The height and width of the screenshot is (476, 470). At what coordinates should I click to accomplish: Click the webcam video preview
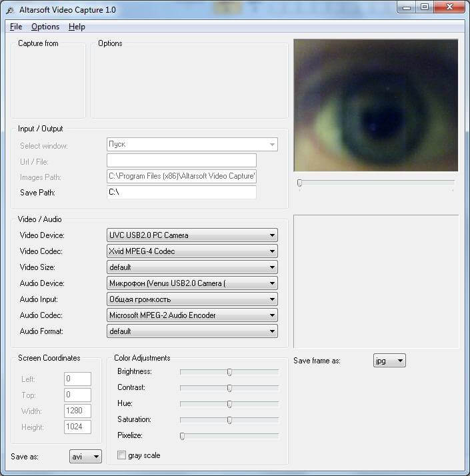coord(376,105)
